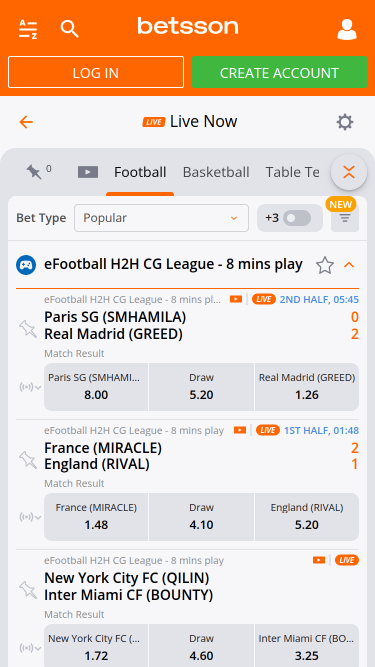Bet on Draw at 4.60
This screenshot has height=667, width=375.
pyautogui.click(x=202, y=646)
